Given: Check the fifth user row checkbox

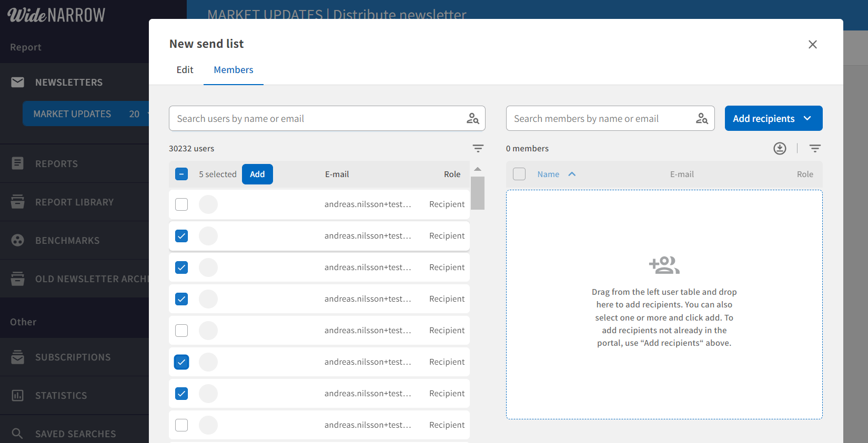Looking at the screenshot, I should coord(181,331).
